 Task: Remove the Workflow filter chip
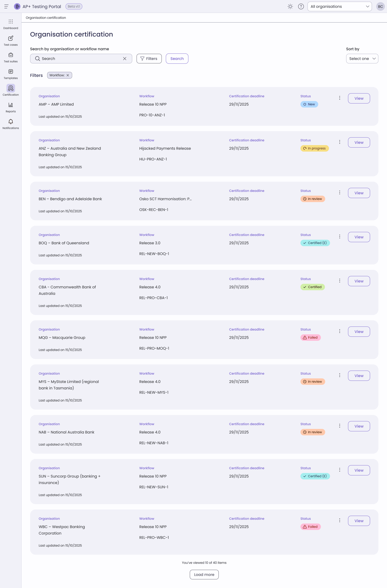pos(68,75)
